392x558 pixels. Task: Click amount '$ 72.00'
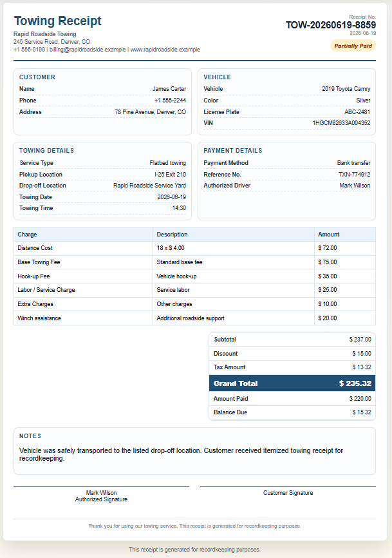tap(328, 248)
